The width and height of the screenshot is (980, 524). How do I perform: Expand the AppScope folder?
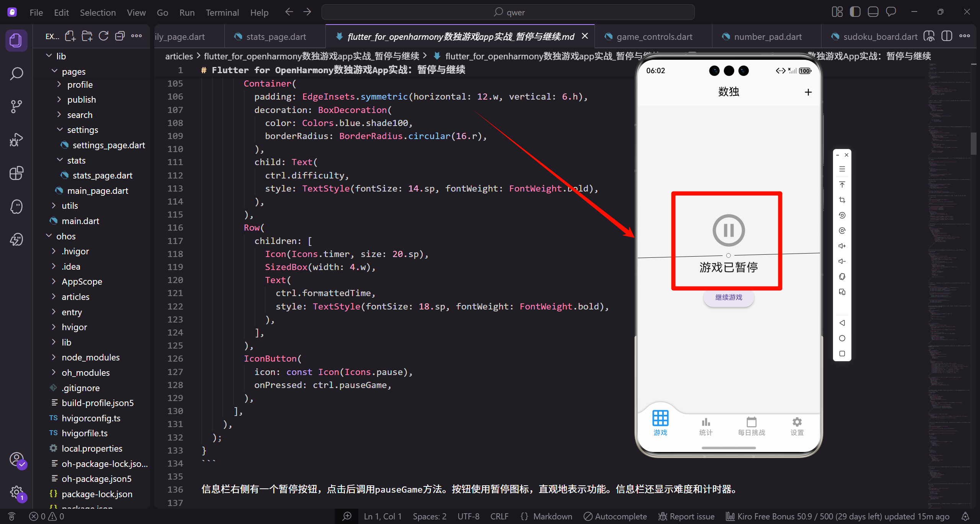pos(91,282)
